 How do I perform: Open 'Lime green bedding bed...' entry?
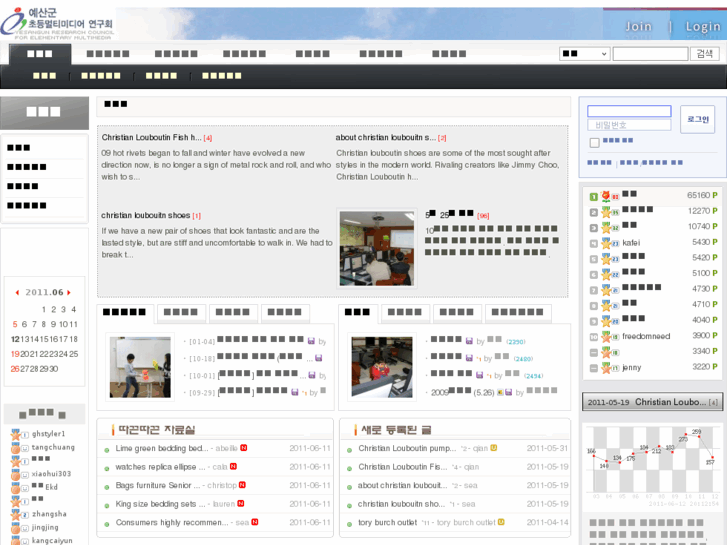(162, 448)
